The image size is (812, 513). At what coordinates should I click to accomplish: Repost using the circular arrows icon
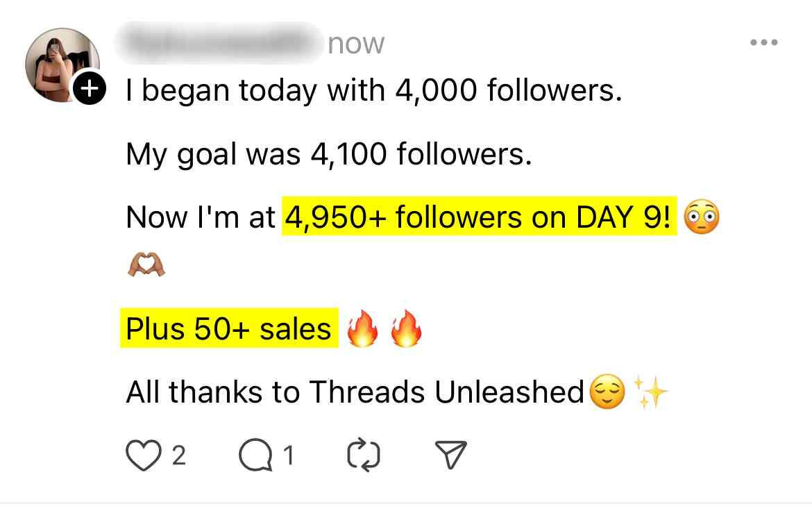[362, 455]
